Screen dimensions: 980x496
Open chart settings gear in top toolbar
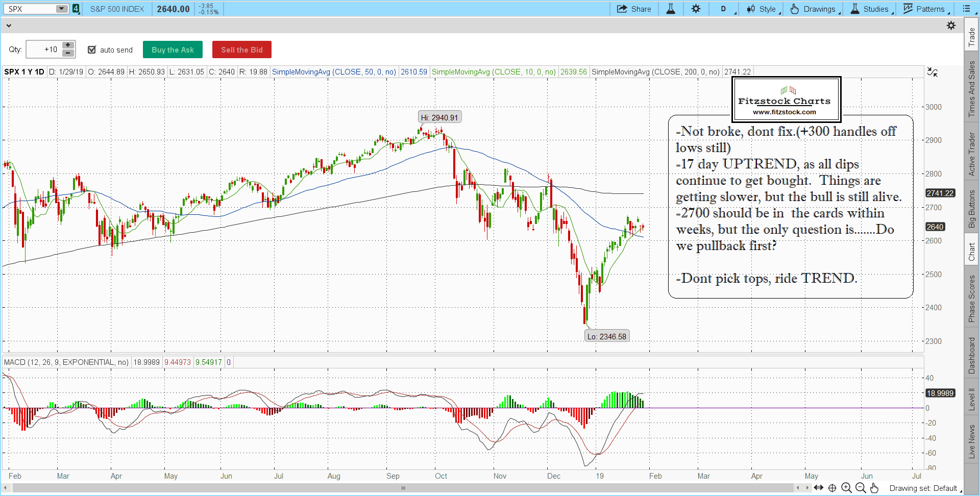(696, 9)
